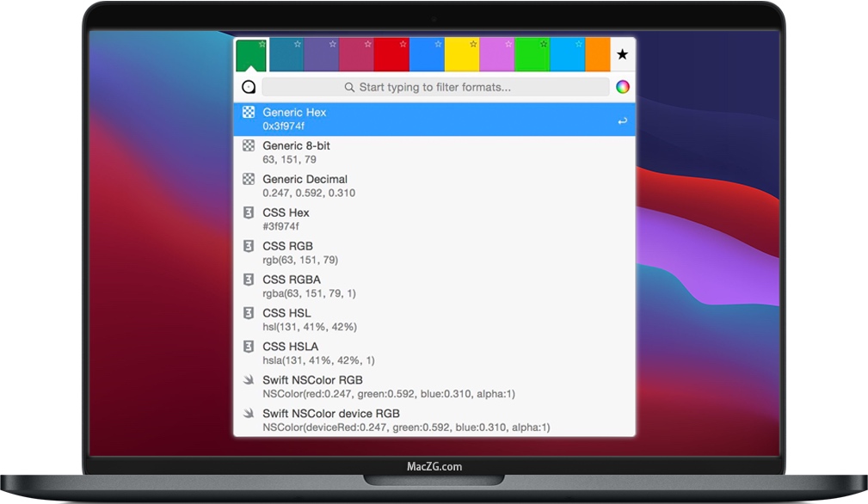Screen dimensions: 868x504
Task: Click the return arrow on Generic Hex
Action: pos(622,121)
